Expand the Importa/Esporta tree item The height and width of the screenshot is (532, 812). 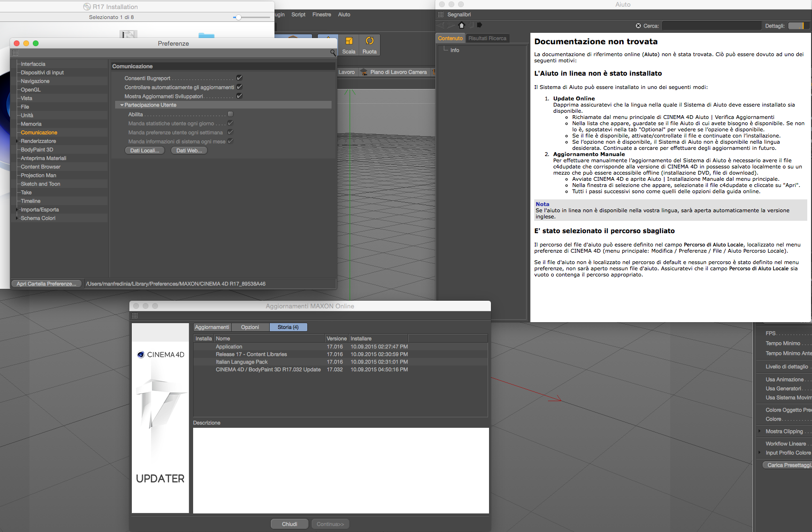point(18,209)
